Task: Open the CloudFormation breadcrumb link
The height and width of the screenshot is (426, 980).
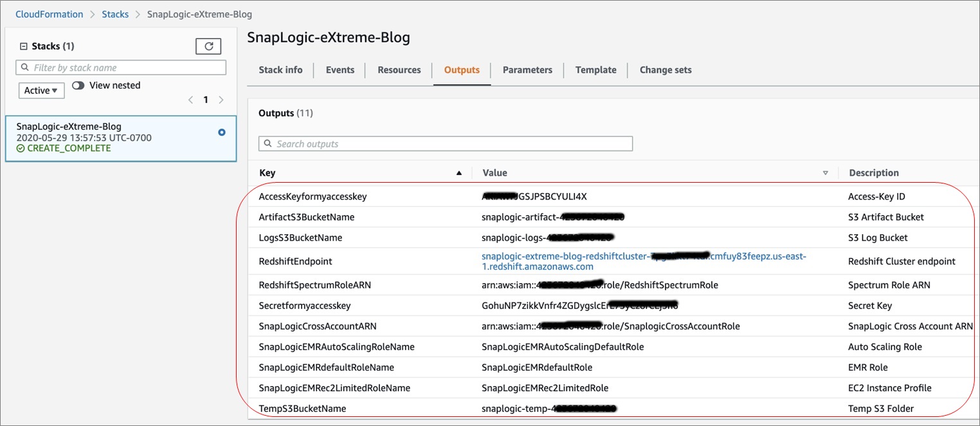Action: coord(50,14)
